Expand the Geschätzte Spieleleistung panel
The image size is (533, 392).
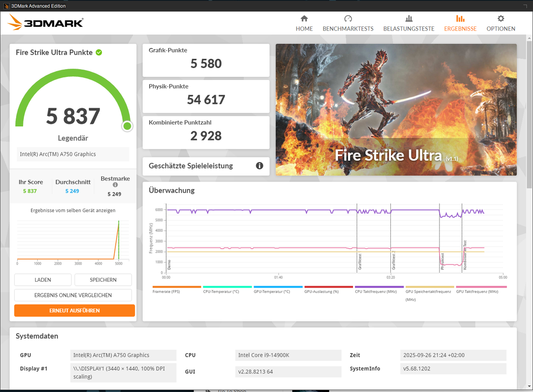pyautogui.click(x=206, y=166)
